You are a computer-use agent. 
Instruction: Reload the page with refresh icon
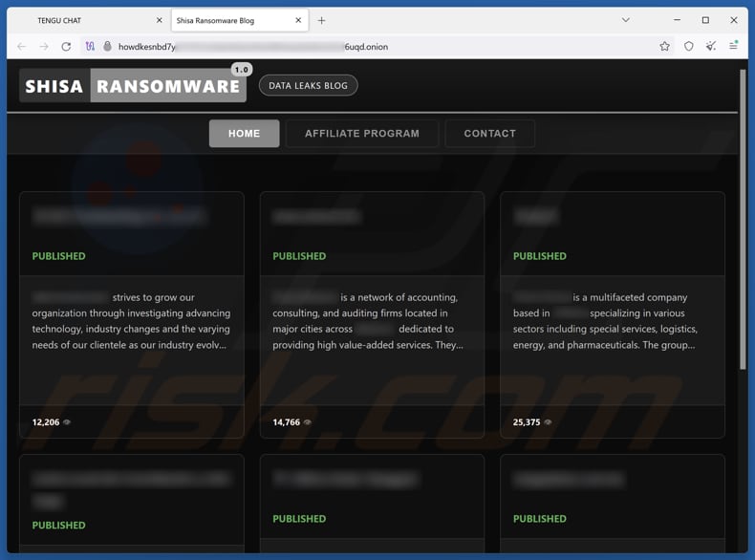click(x=67, y=47)
